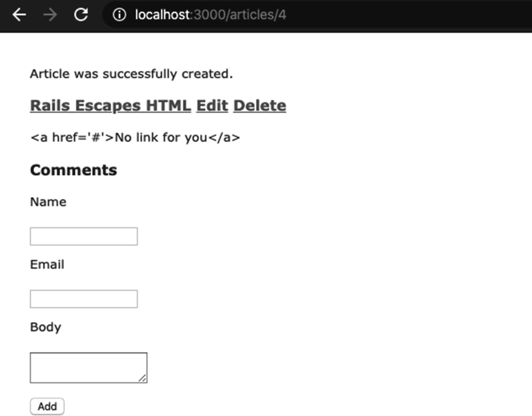Click the Name label
The width and height of the screenshot is (532, 416).
point(48,202)
